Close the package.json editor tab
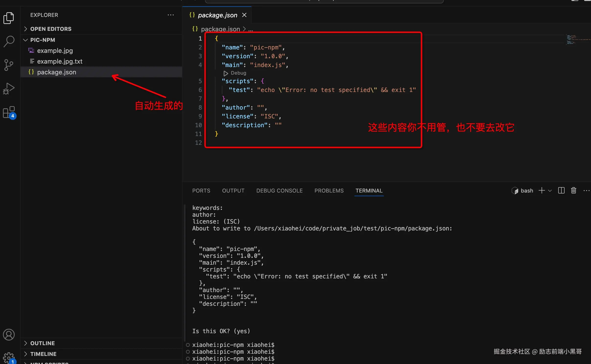Screen dimensions: 591x364 [244, 15]
